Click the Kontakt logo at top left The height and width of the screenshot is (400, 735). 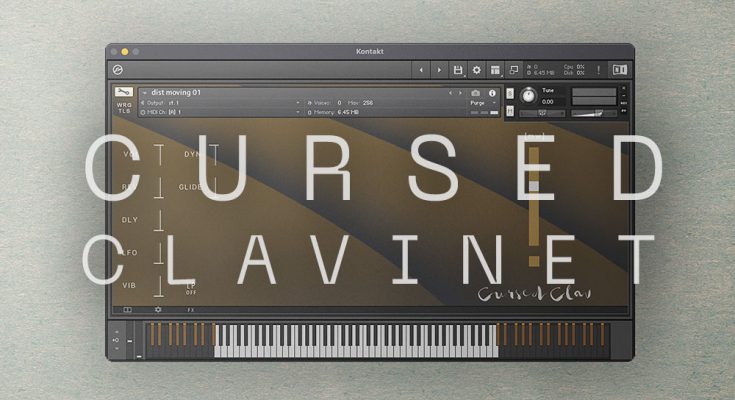[119, 70]
